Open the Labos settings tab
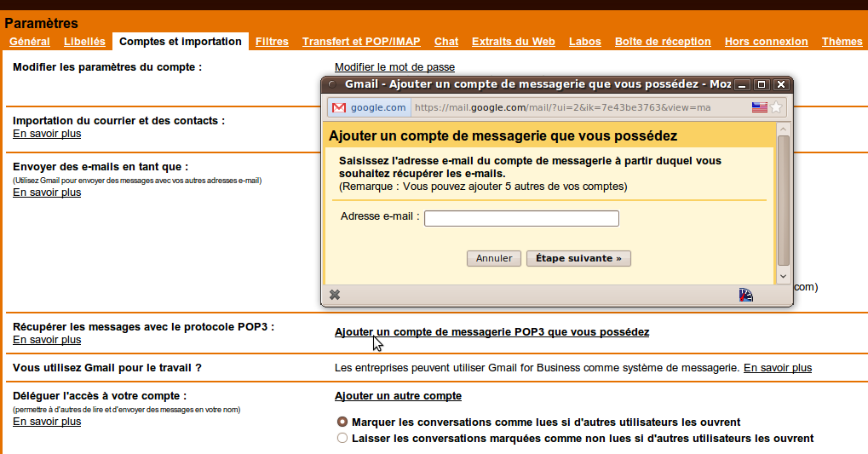The width and height of the screenshot is (868, 454). coord(584,42)
